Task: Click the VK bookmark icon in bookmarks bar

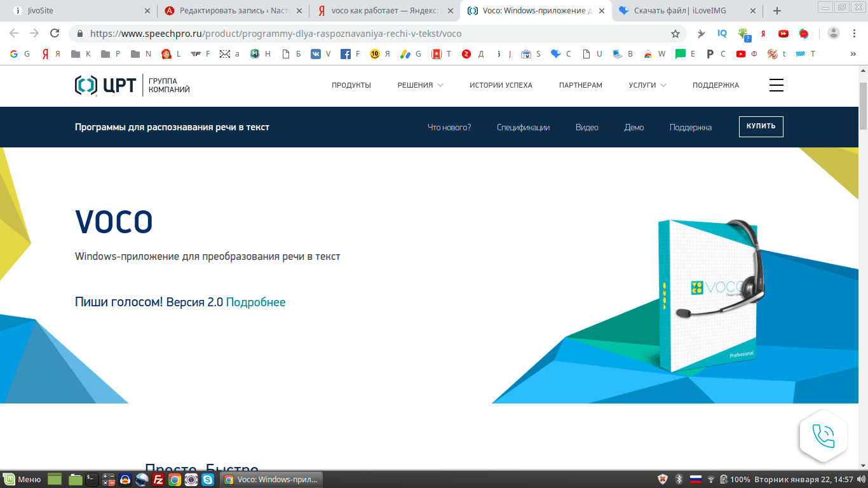Action: [x=316, y=54]
